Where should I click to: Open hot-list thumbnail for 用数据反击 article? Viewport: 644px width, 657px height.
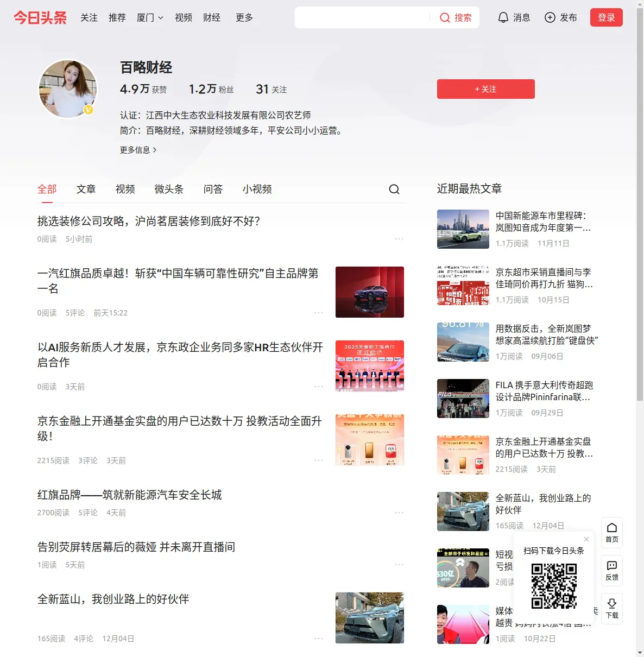tap(463, 342)
